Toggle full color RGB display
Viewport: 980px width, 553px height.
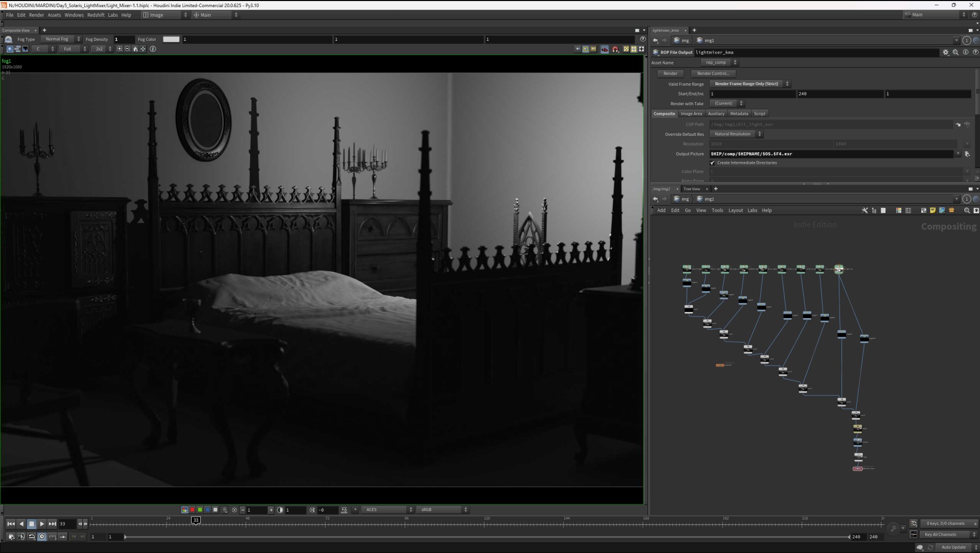[x=184, y=510]
